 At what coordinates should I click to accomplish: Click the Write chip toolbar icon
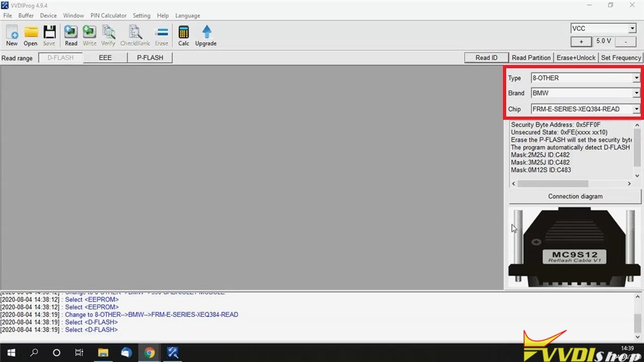coord(89,35)
